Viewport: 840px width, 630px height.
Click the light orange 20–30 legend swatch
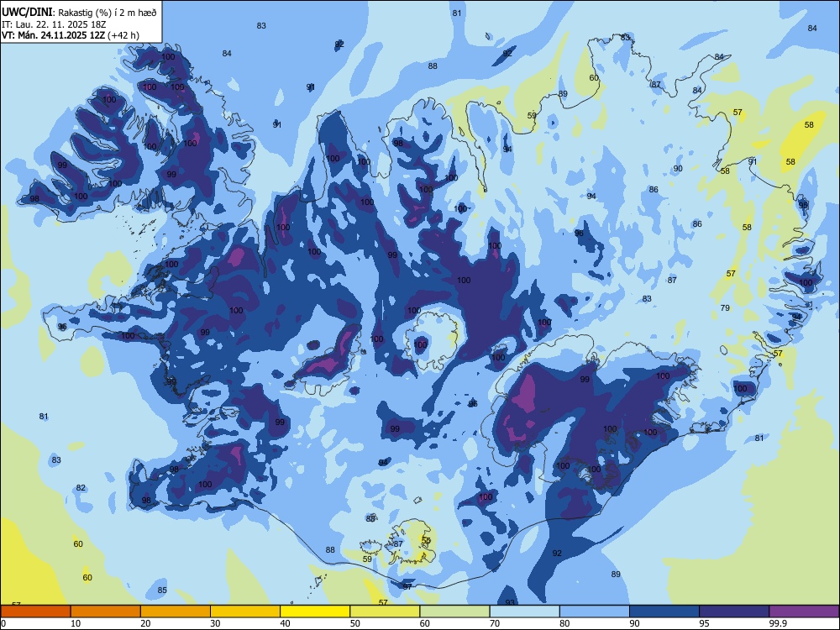pyautogui.click(x=176, y=612)
